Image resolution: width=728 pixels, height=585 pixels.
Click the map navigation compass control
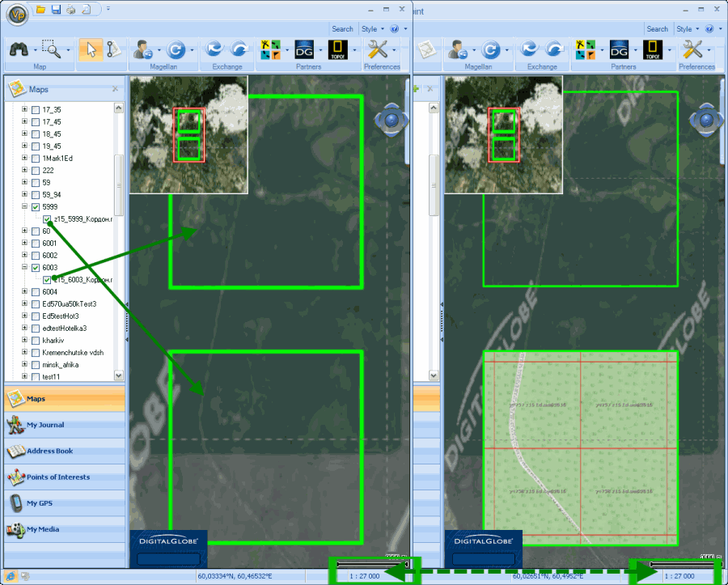coord(392,121)
